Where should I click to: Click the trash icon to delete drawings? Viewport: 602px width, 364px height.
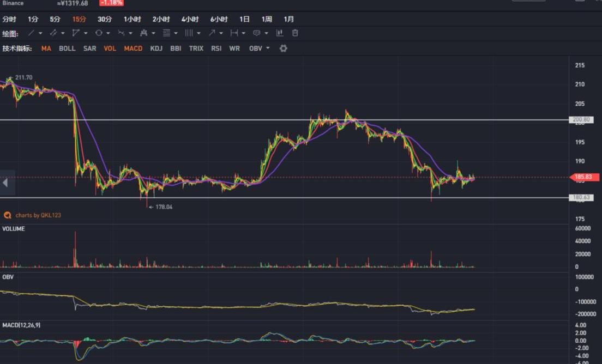[295, 33]
